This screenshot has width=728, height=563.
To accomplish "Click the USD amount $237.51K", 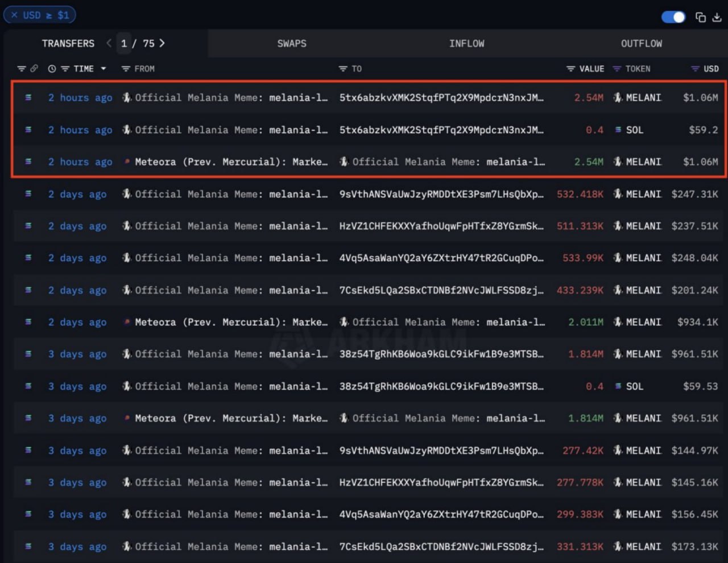I will click(694, 226).
